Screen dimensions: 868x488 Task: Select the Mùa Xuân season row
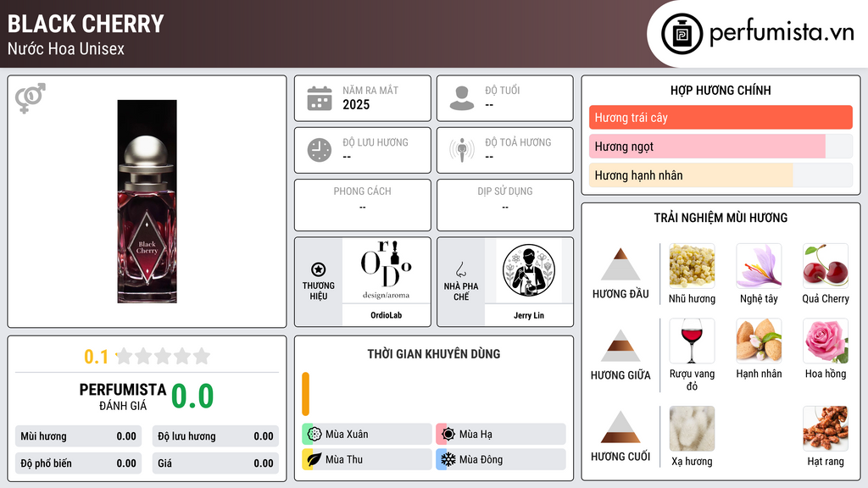point(367,434)
